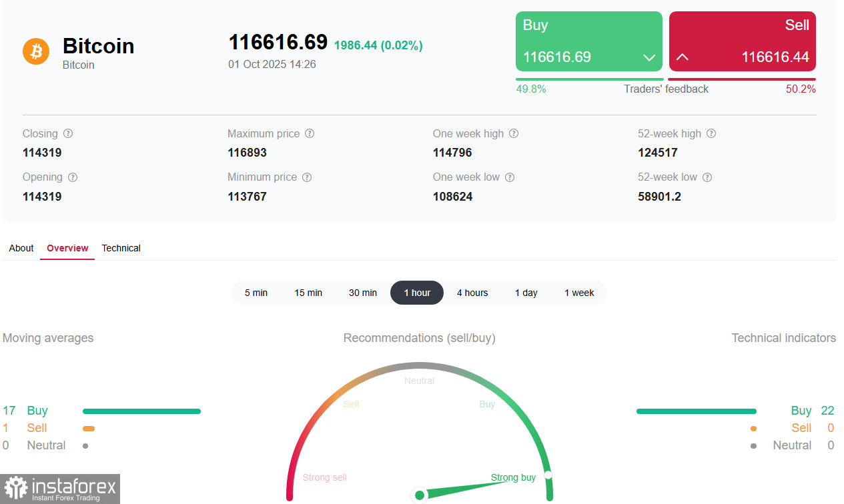This screenshot has height=504, width=844.
Task: Click the One week low value 108624
Action: pyautogui.click(x=452, y=197)
